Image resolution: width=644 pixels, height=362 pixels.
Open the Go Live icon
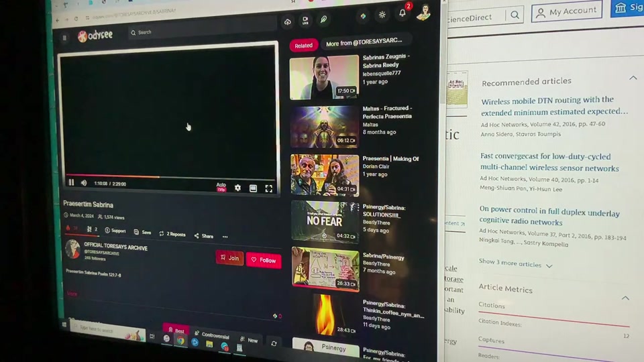tap(305, 21)
